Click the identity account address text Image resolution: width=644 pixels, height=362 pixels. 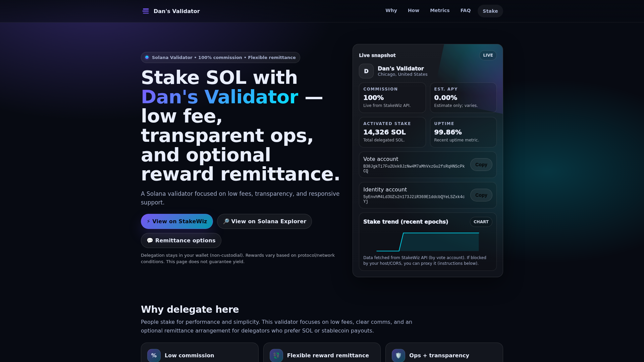click(414, 199)
